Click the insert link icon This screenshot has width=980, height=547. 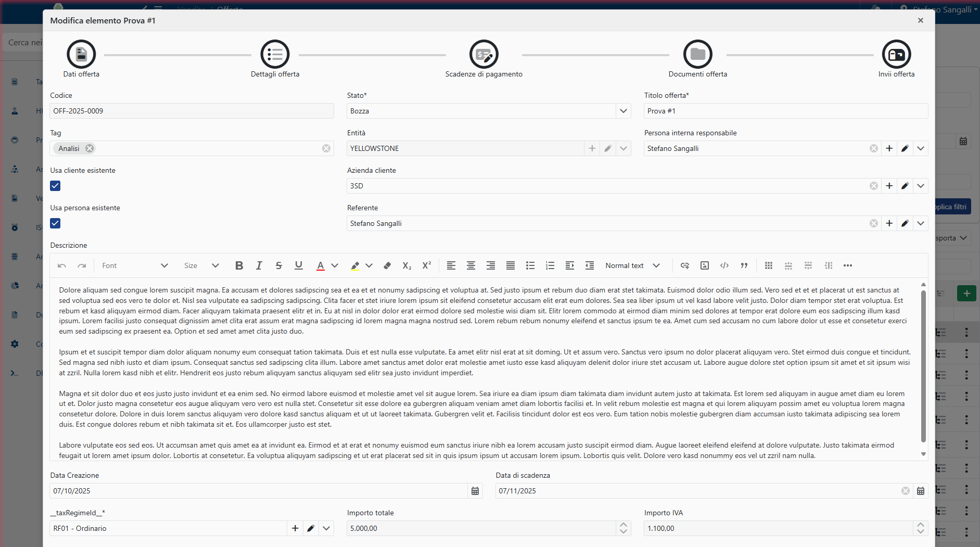pos(684,265)
